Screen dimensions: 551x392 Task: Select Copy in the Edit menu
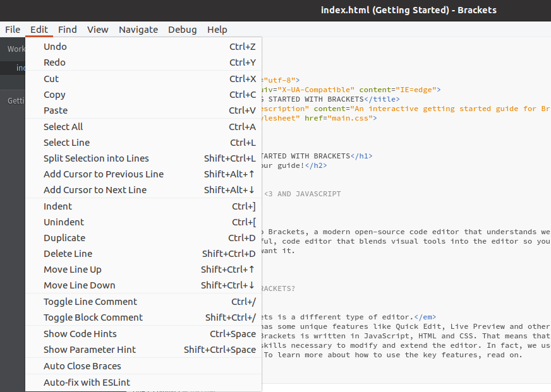(143, 95)
